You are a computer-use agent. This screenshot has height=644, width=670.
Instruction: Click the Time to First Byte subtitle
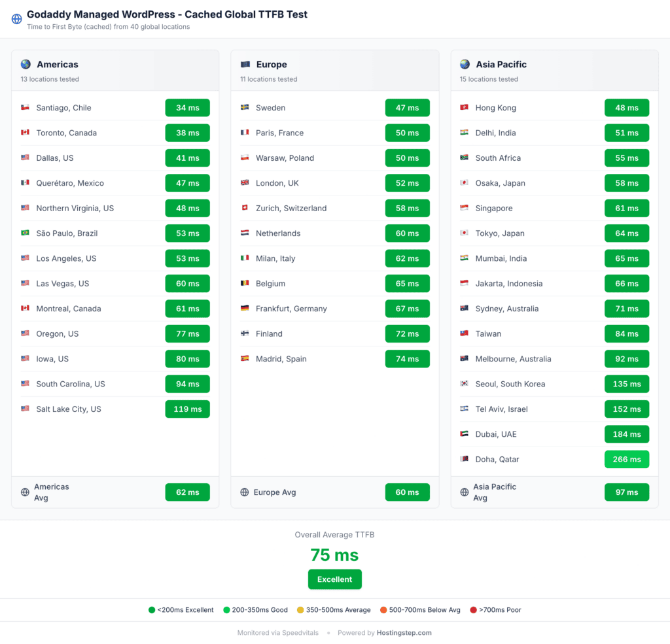(108, 26)
